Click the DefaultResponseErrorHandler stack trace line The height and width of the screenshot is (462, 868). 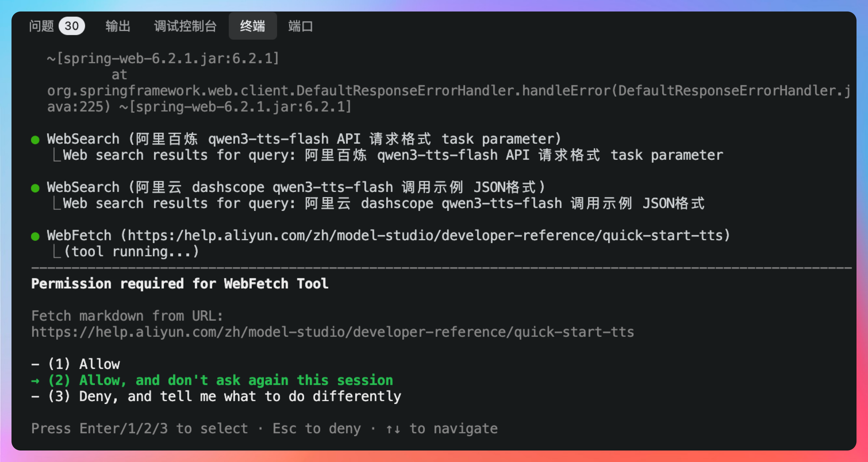(448, 91)
